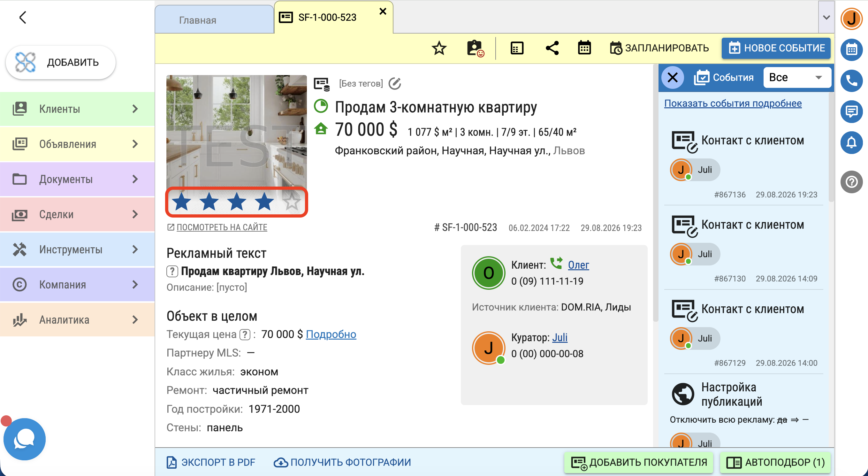Image resolution: width=868 pixels, height=476 pixels.
Task: Close the events panel with X button
Action: [x=673, y=78]
